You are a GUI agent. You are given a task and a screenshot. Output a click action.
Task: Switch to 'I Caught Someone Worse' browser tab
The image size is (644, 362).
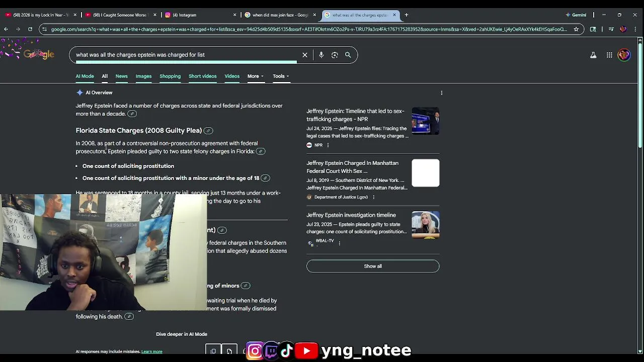[121, 15]
